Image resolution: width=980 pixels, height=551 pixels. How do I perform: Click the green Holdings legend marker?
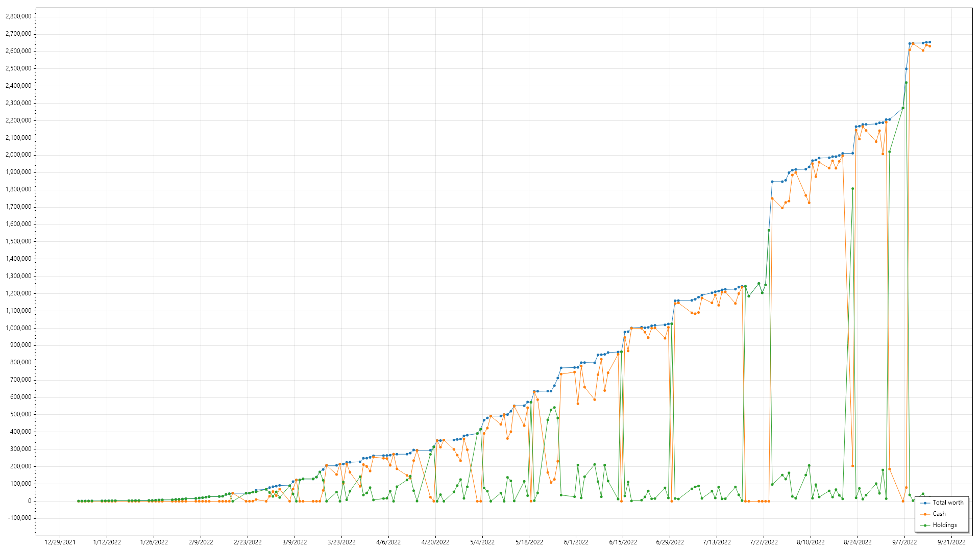click(925, 525)
